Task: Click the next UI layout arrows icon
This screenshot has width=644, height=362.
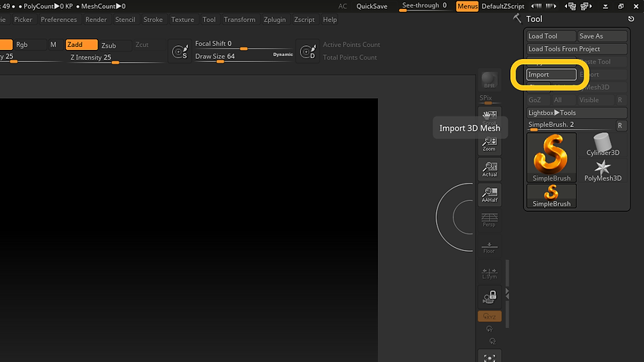Action: click(551, 6)
